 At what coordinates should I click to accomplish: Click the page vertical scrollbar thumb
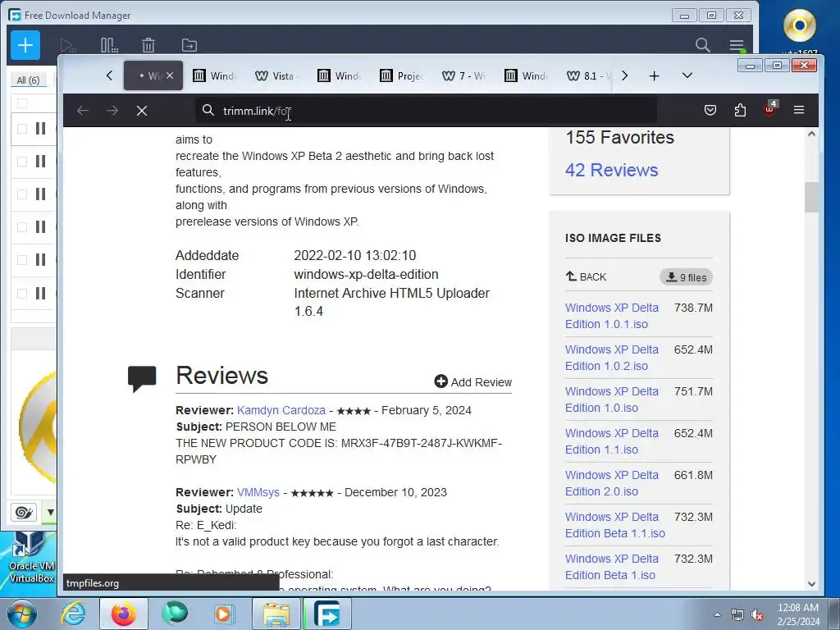coord(811,197)
